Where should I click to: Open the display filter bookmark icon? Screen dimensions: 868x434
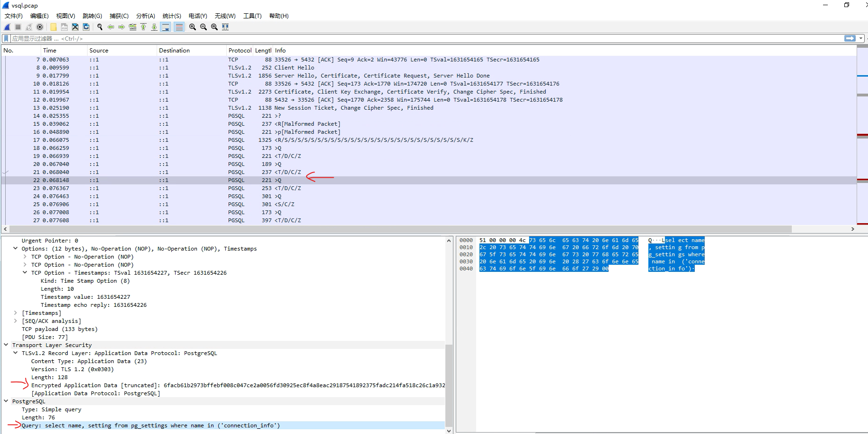coord(6,38)
